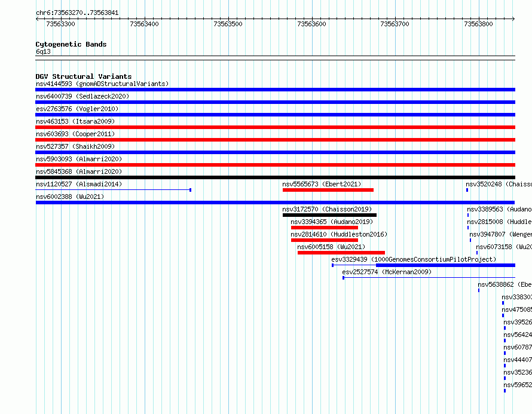Open the nsv6400739 (Sedlazeck2020) label
This screenshot has width=532, height=414.
coord(82,96)
